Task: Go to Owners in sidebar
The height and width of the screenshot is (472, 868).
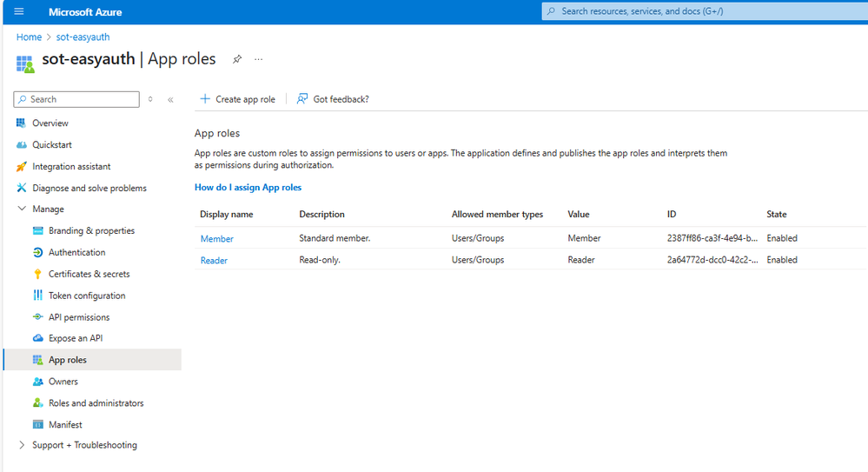Action: 63,382
